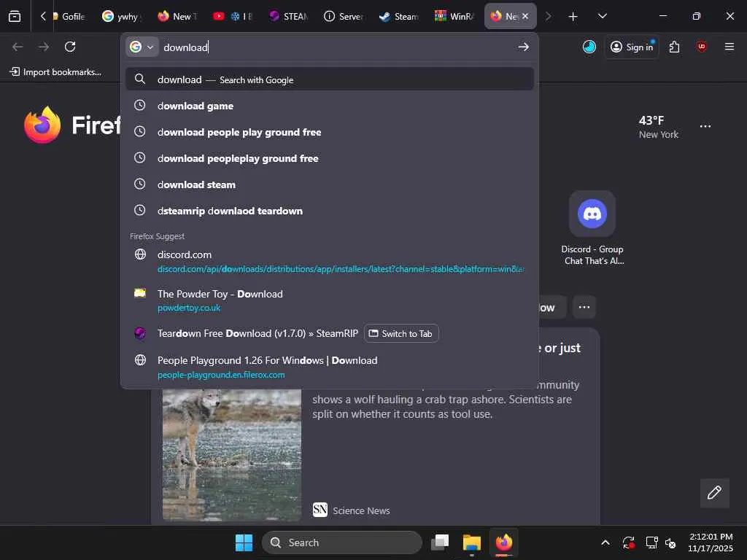Image resolution: width=747 pixels, height=560 pixels.
Task: Open the network display tray icon
Action: pos(651,542)
